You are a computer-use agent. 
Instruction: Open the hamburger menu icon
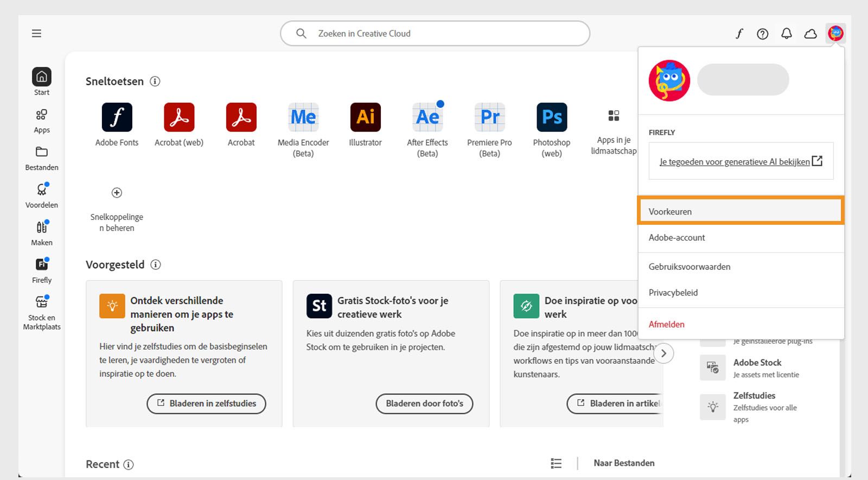tap(36, 34)
